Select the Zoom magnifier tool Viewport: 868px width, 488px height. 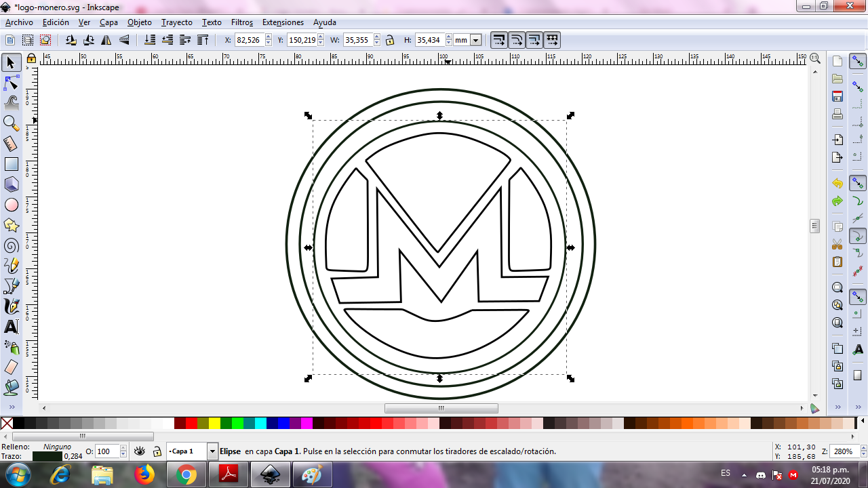click(11, 123)
